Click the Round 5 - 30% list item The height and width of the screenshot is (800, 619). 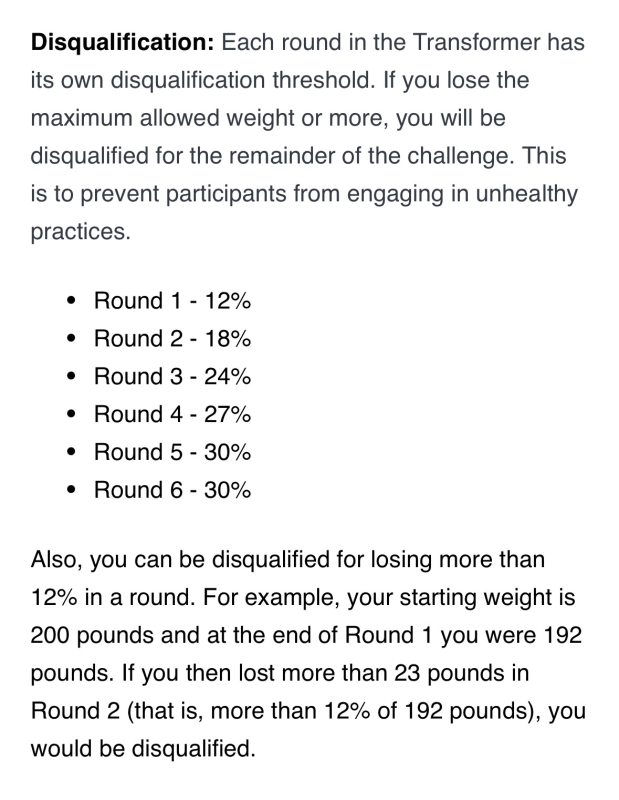[x=171, y=452]
